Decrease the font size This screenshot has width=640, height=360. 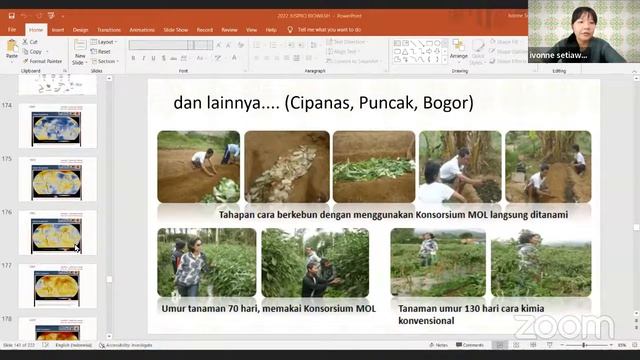(229, 45)
